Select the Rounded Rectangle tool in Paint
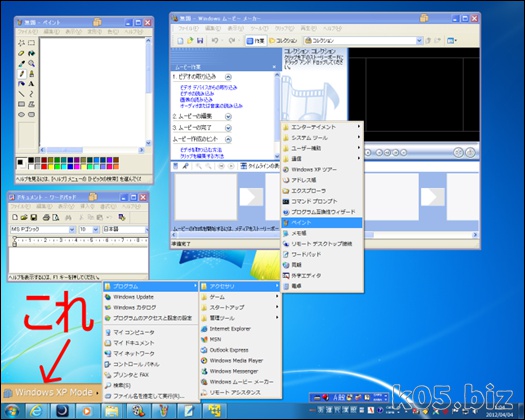This screenshot has width=525, height=420. [31, 115]
